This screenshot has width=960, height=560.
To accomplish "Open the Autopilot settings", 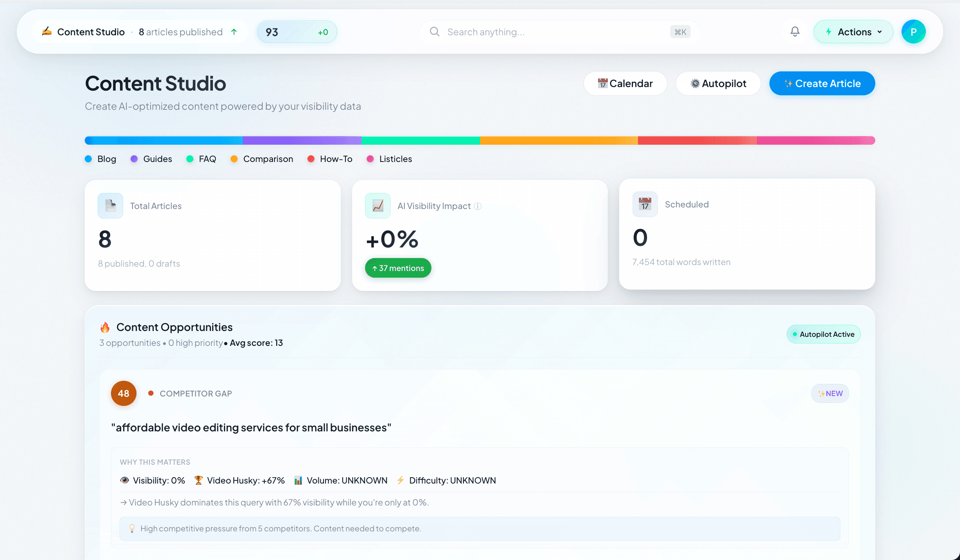I will (x=718, y=83).
